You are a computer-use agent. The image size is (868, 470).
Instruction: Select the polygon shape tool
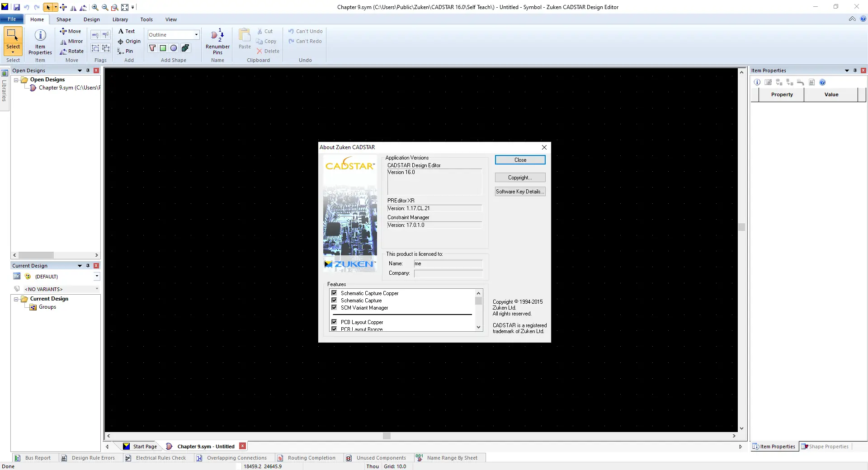tap(152, 48)
